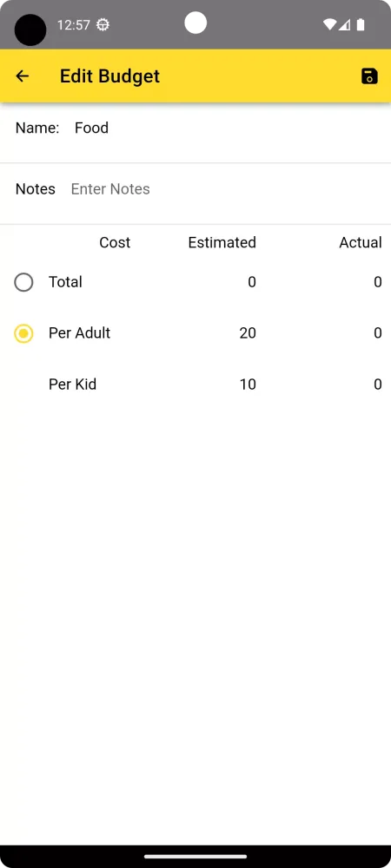Tap the Edit Budget title

click(109, 76)
